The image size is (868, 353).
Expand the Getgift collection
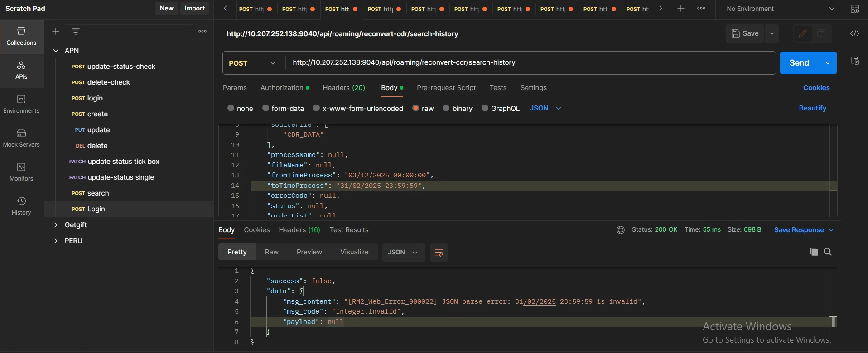56,225
